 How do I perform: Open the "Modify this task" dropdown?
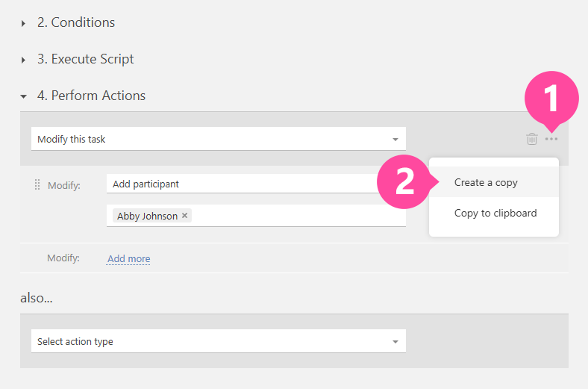[x=219, y=139]
